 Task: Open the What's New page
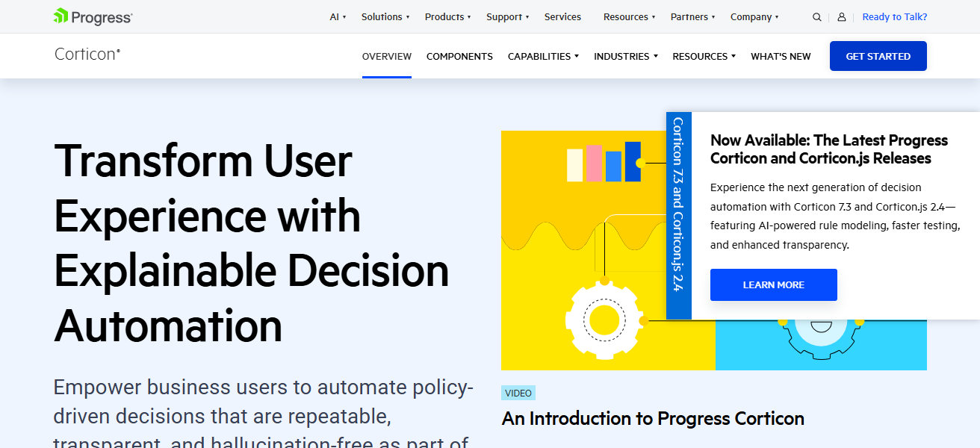click(781, 57)
